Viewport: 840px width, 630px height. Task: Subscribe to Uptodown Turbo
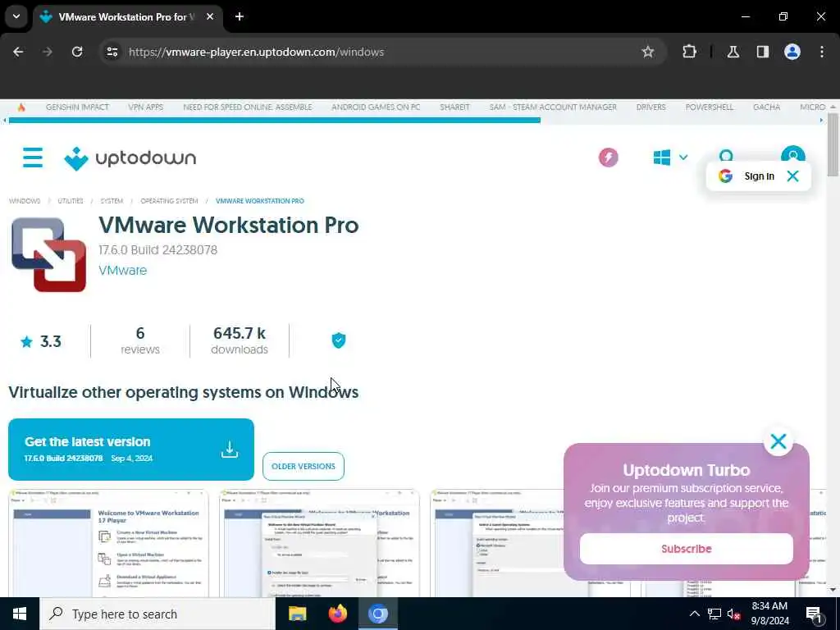(687, 549)
